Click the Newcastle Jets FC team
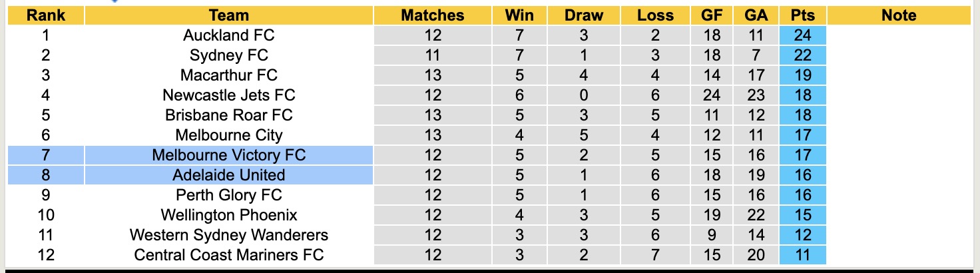Image resolution: width=980 pixels, height=273 pixels. click(228, 95)
